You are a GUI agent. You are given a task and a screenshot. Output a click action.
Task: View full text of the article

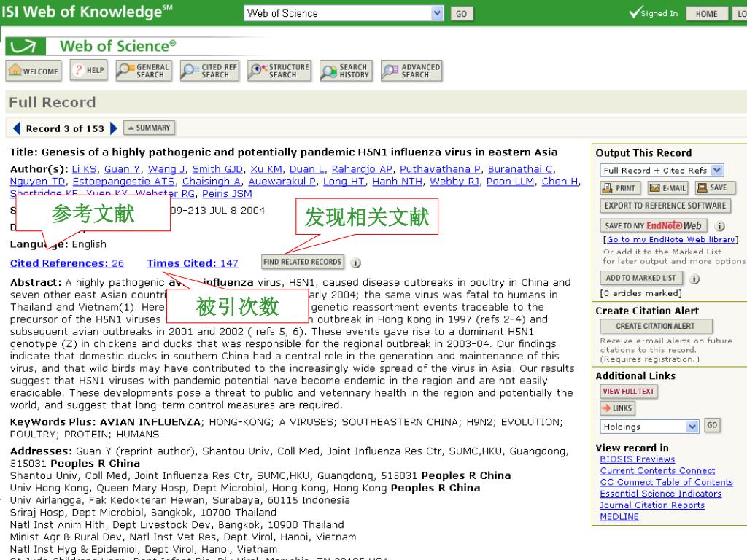pyautogui.click(x=628, y=392)
